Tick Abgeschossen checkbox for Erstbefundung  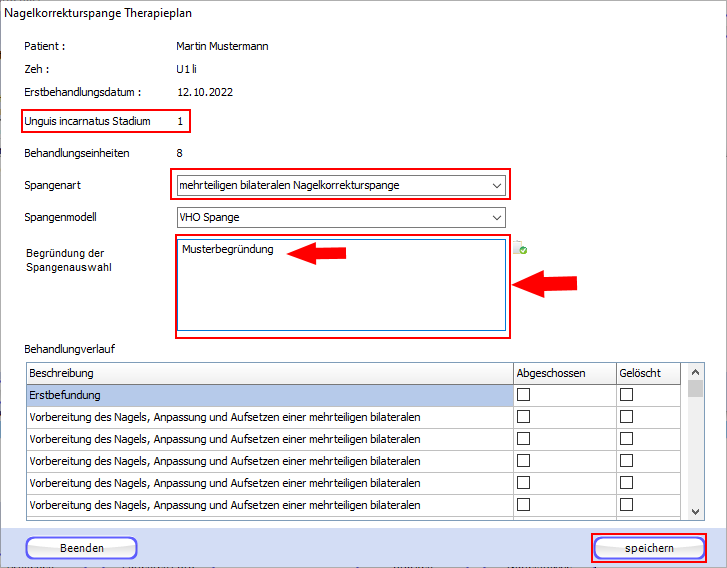pos(523,395)
